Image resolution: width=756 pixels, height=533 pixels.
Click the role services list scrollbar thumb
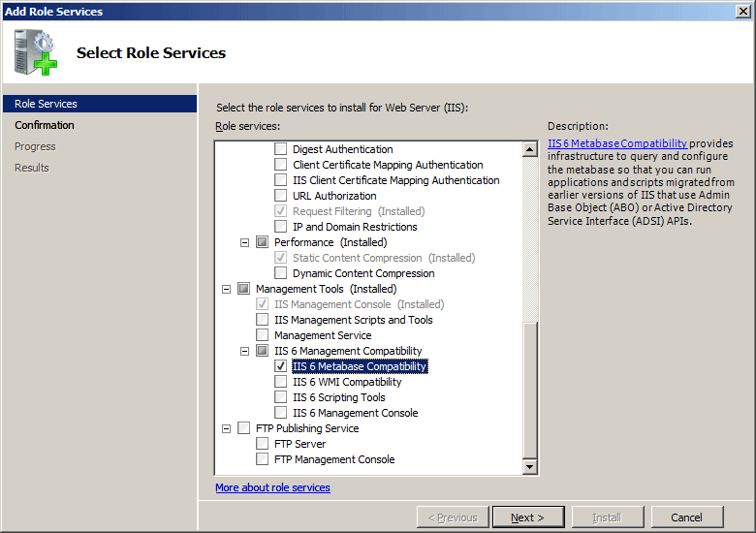[x=530, y=391]
